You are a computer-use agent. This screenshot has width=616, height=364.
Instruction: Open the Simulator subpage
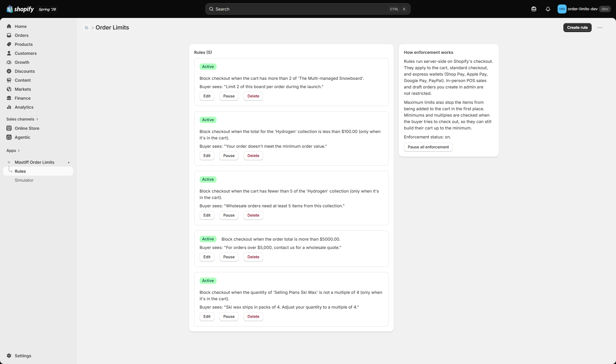pyautogui.click(x=38, y=180)
